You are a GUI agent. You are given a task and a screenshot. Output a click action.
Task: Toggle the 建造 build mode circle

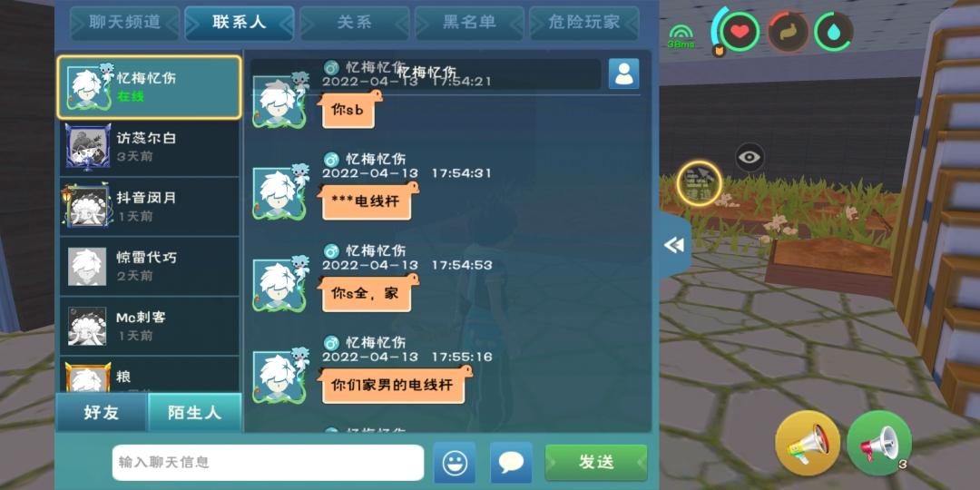(x=700, y=183)
